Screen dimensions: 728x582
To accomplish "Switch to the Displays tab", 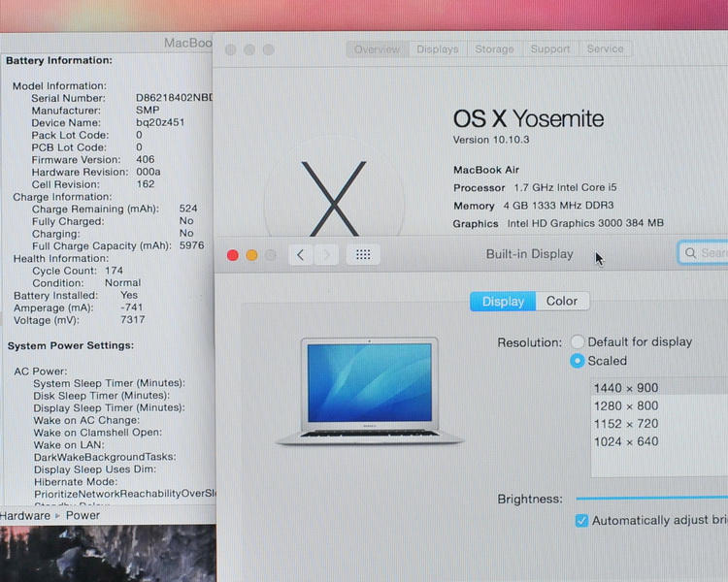I will coord(438,49).
